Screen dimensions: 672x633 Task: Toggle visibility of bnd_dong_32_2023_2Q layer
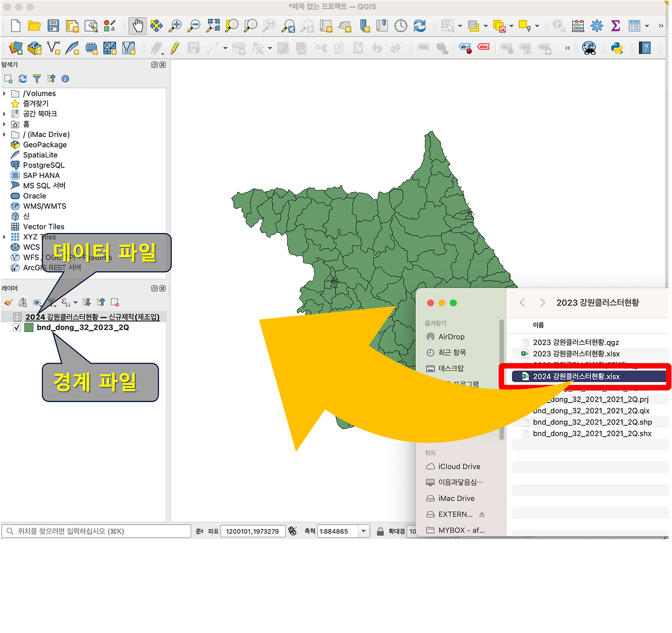click(16, 327)
